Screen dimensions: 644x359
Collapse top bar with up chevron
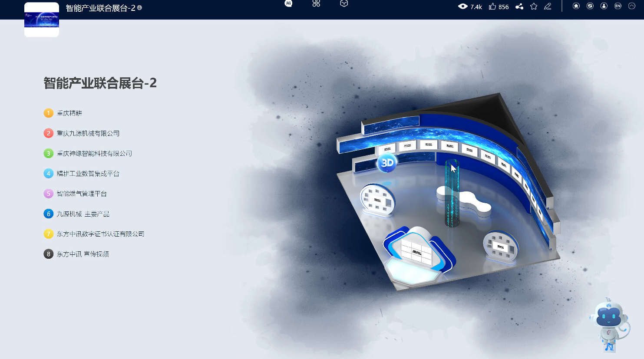(x=632, y=6)
